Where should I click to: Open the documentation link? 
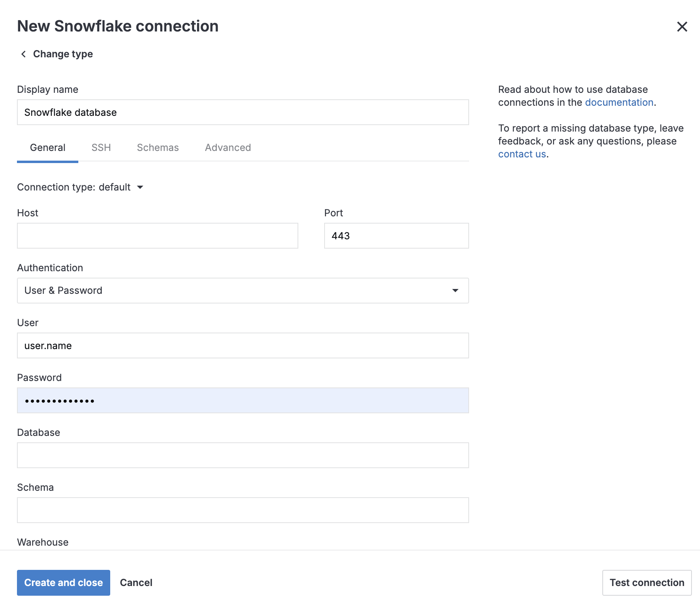(619, 102)
